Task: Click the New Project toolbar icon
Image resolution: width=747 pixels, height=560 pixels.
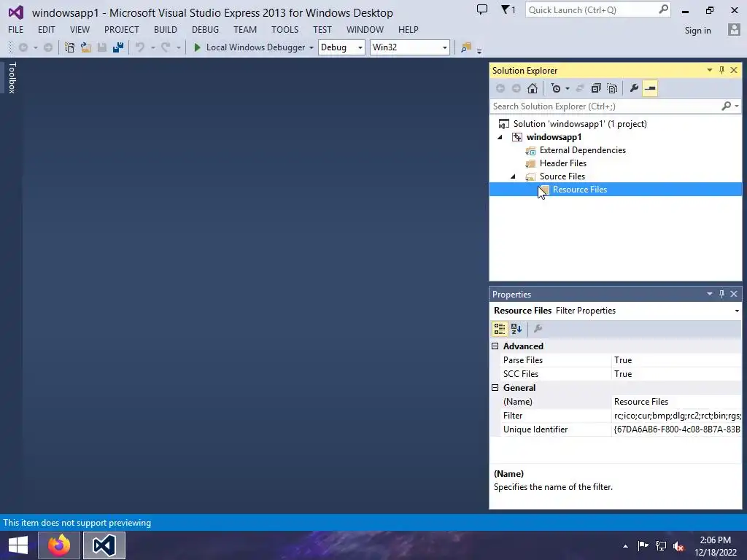Action: pyautogui.click(x=69, y=47)
